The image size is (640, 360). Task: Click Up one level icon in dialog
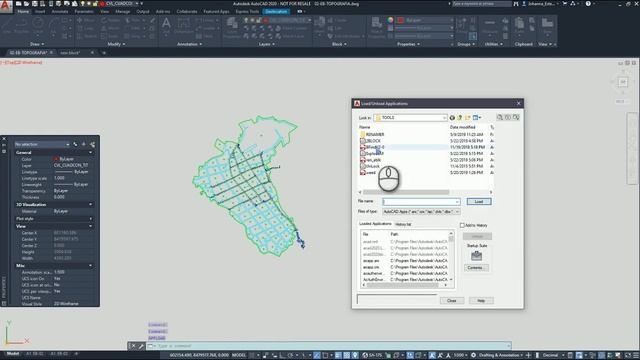460,118
